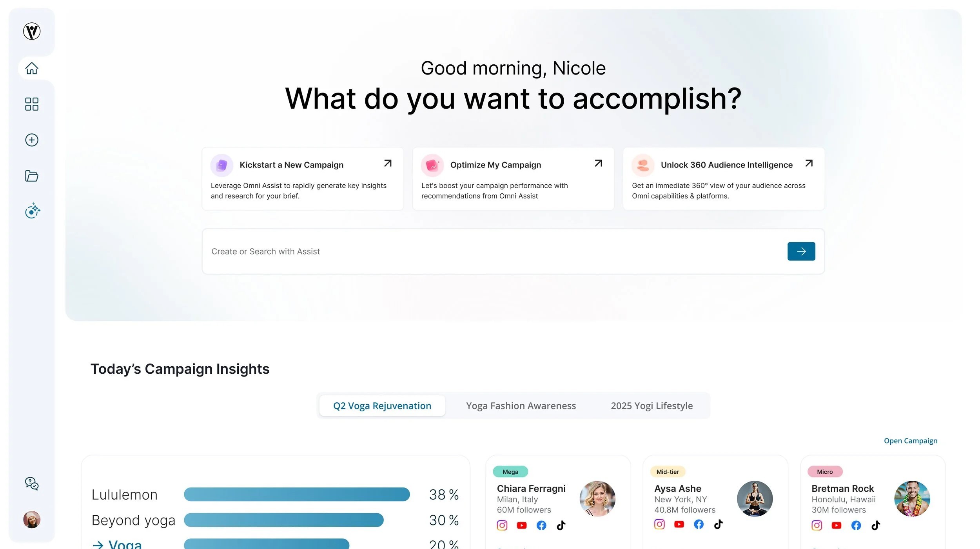Open the dashboard grid view from the sidebar
Screen dimensions: 980x549
click(x=32, y=104)
